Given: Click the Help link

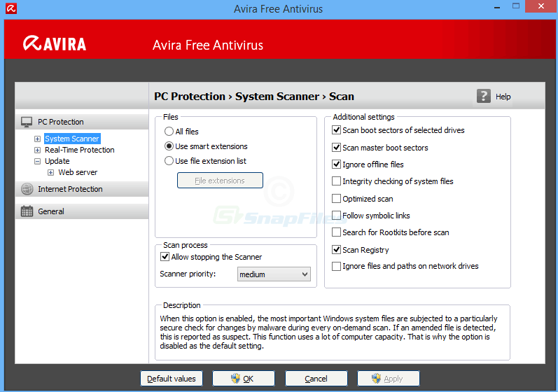Looking at the screenshot, I should click(x=503, y=97).
